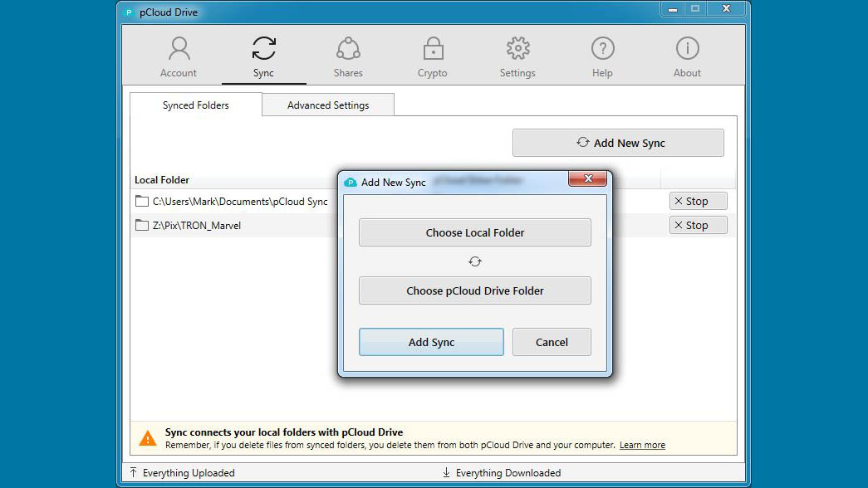Open the Settings gear section
Viewport: 868px width, 488px height.
[x=517, y=57]
